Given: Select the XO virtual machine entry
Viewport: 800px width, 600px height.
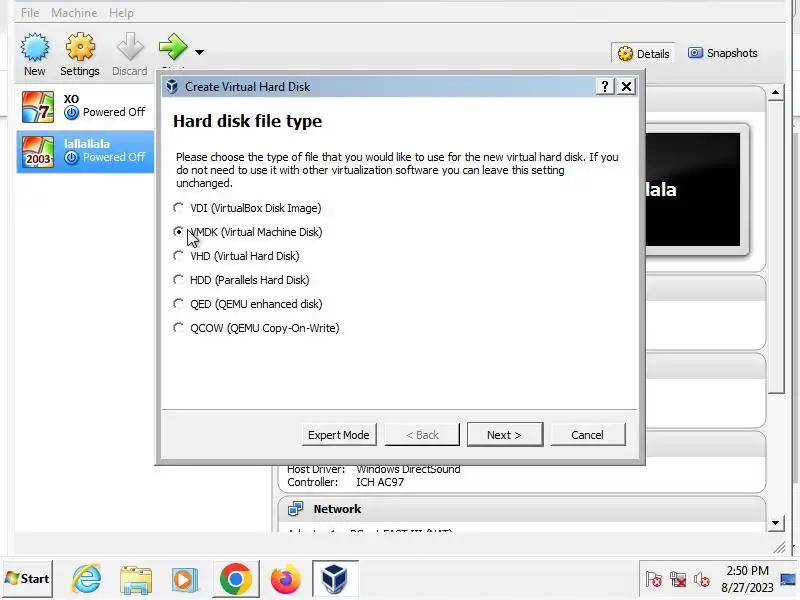Looking at the screenshot, I should pyautogui.click(x=85, y=107).
